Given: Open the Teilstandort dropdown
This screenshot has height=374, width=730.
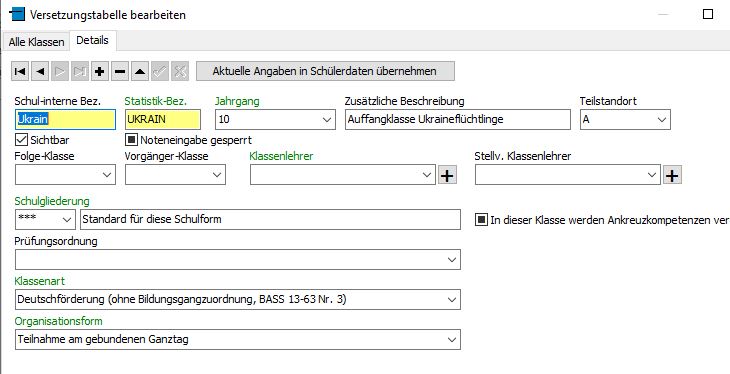Looking at the screenshot, I should [625, 120].
